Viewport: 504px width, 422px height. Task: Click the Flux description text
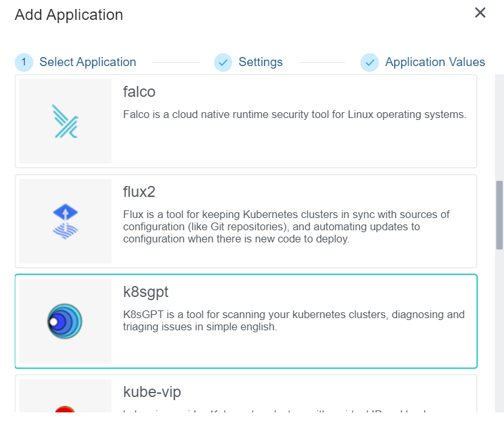point(286,226)
